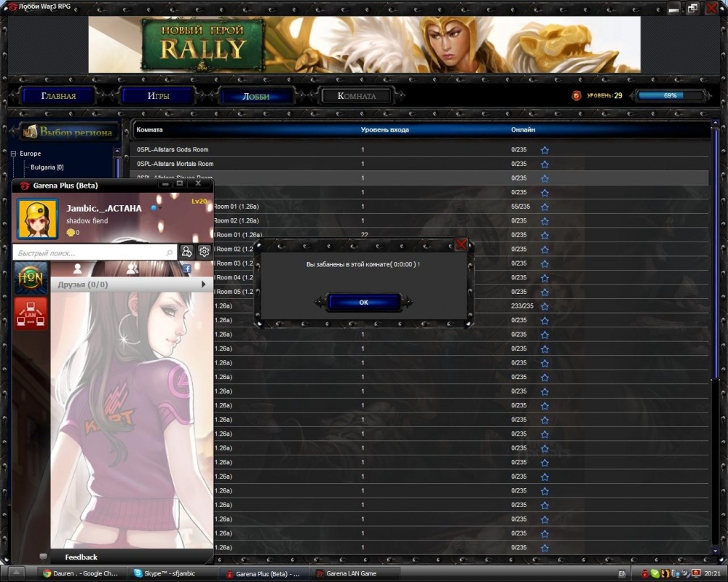Click the shadow fiend status message
Viewport: 728px width, 582px height.
click(87, 221)
